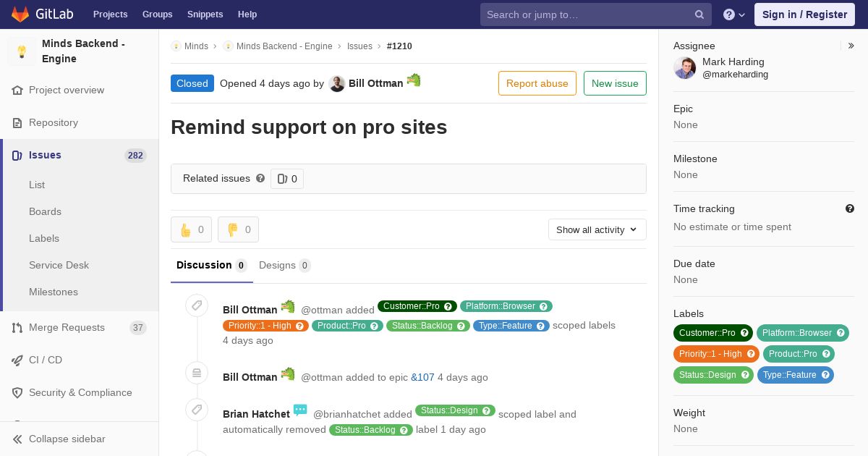Click Brian Hatchet author name

point(256,414)
